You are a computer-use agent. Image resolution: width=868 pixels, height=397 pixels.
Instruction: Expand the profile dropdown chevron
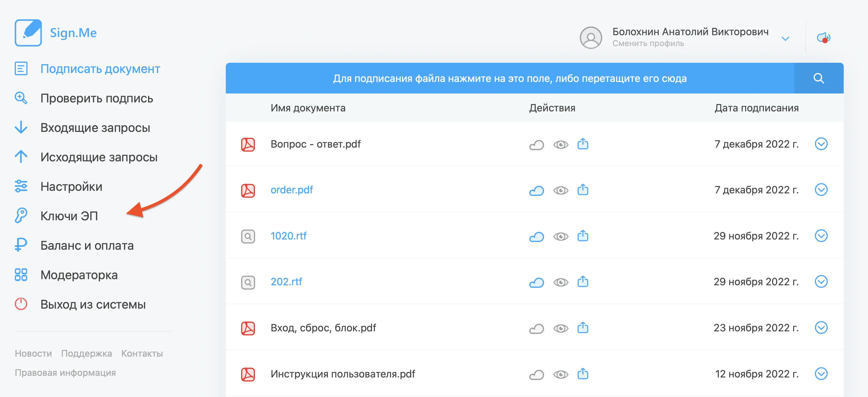pyautogui.click(x=785, y=38)
